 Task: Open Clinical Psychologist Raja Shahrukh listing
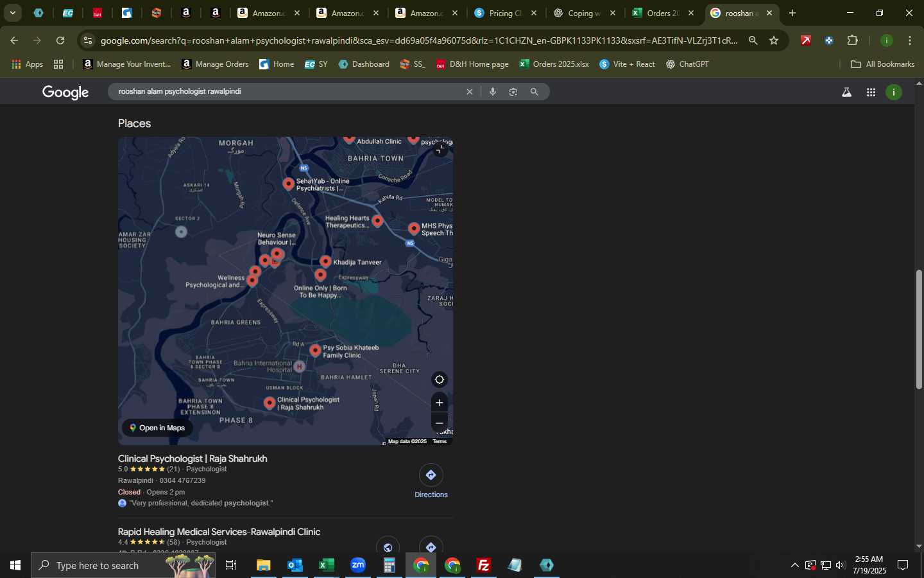[193, 459]
